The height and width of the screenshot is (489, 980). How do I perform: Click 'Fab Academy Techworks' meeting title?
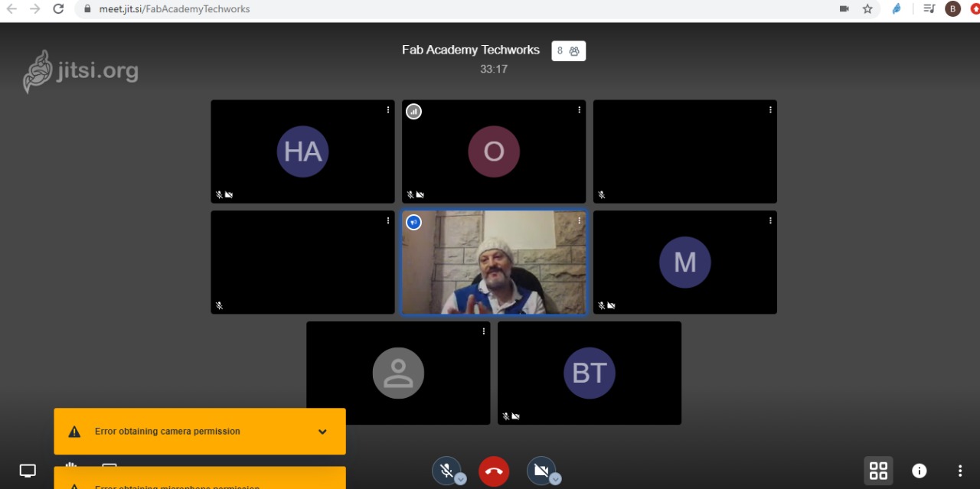tap(471, 50)
